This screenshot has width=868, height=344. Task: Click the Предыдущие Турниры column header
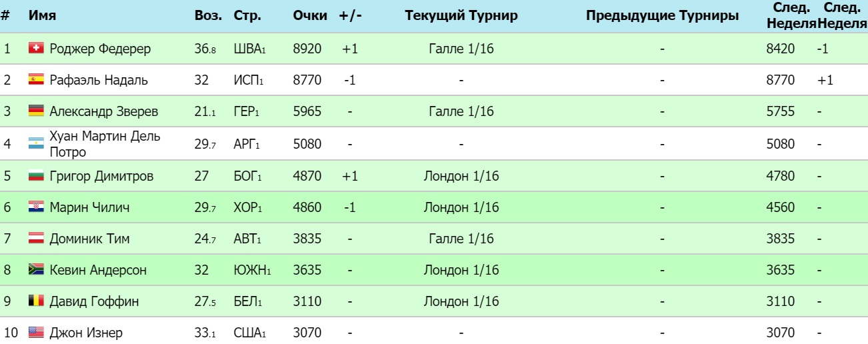662,16
